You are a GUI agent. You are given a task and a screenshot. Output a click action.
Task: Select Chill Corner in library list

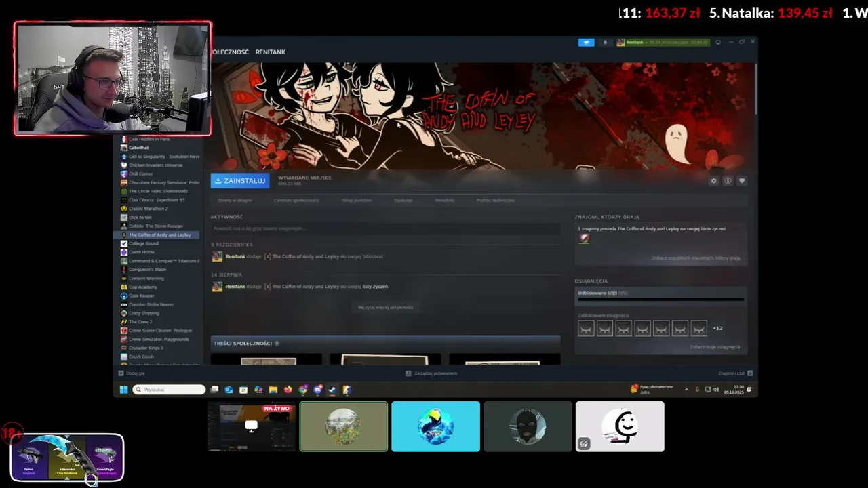tap(141, 174)
